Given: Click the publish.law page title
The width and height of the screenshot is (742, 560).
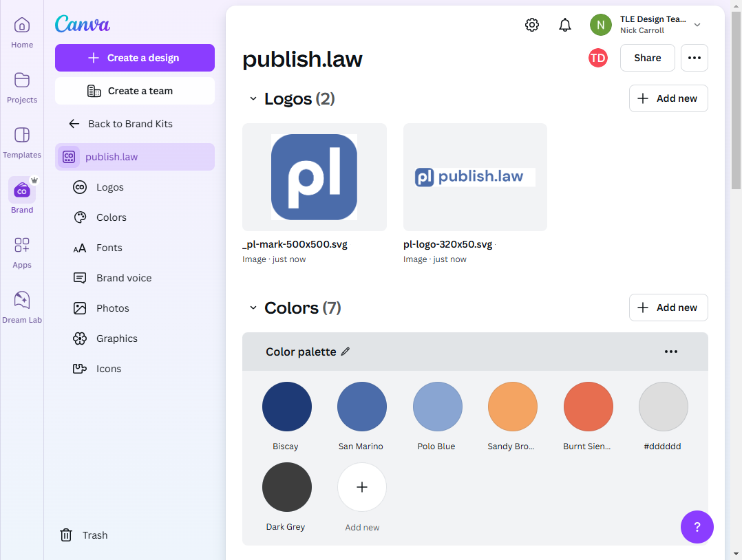Looking at the screenshot, I should (302, 59).
